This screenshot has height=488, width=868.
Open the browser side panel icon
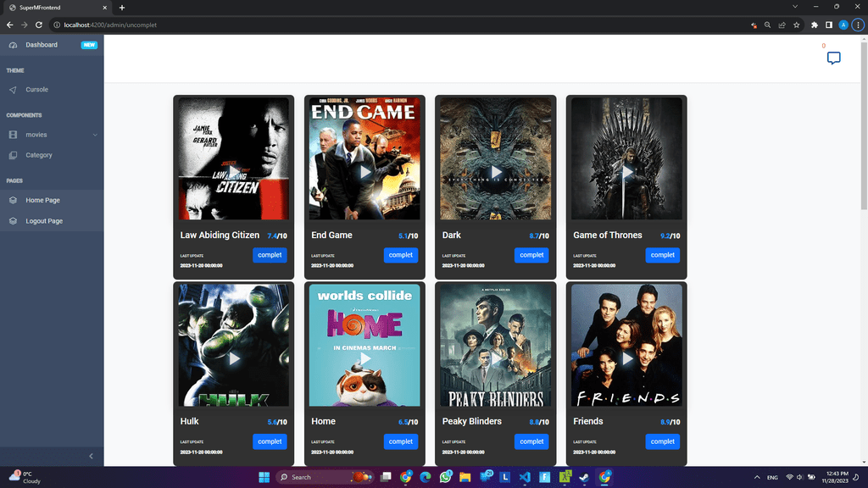829,25
